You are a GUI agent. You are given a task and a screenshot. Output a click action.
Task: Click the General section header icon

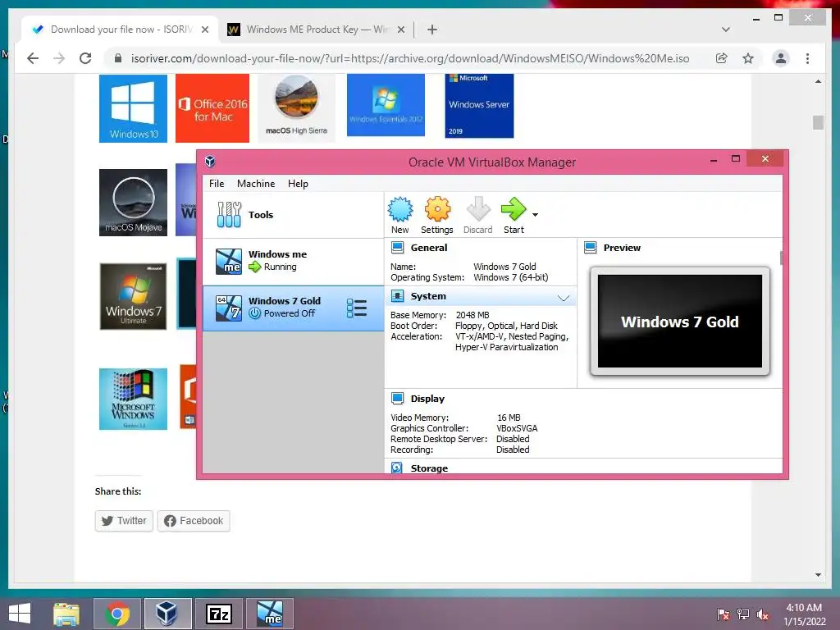click(x=398, y=248)
